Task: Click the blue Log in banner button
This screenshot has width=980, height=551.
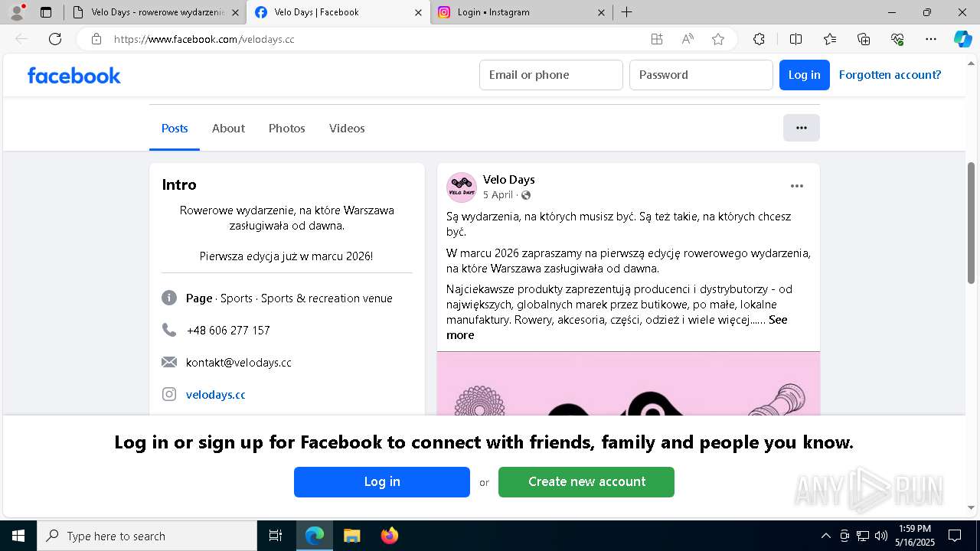Action: pyautogui.click(x=382, y=482)
